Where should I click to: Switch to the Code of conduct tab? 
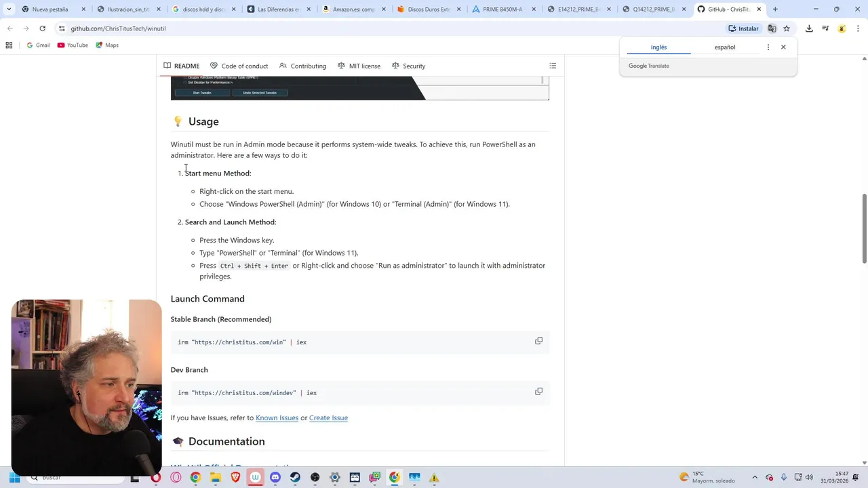coord(239,66)
